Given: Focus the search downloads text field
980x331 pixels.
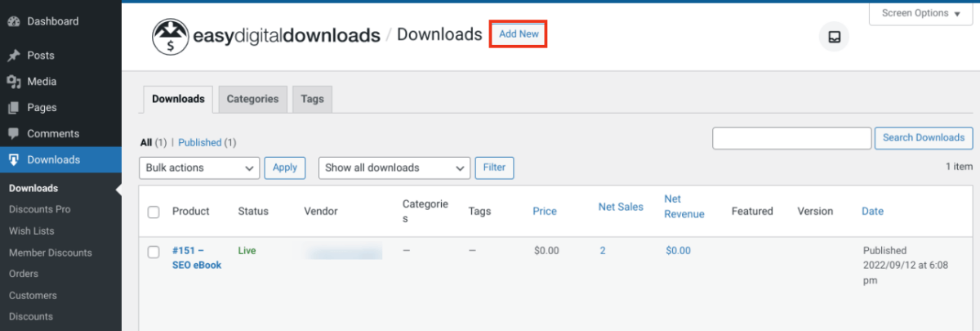Looking at the screenshot, I should [792, 138].
